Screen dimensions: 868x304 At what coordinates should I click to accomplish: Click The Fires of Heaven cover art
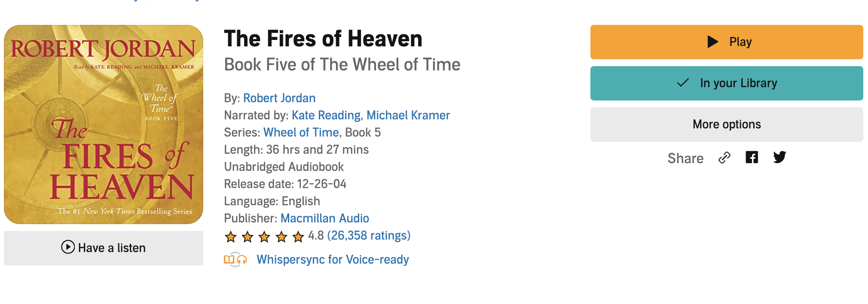(104, 125)
